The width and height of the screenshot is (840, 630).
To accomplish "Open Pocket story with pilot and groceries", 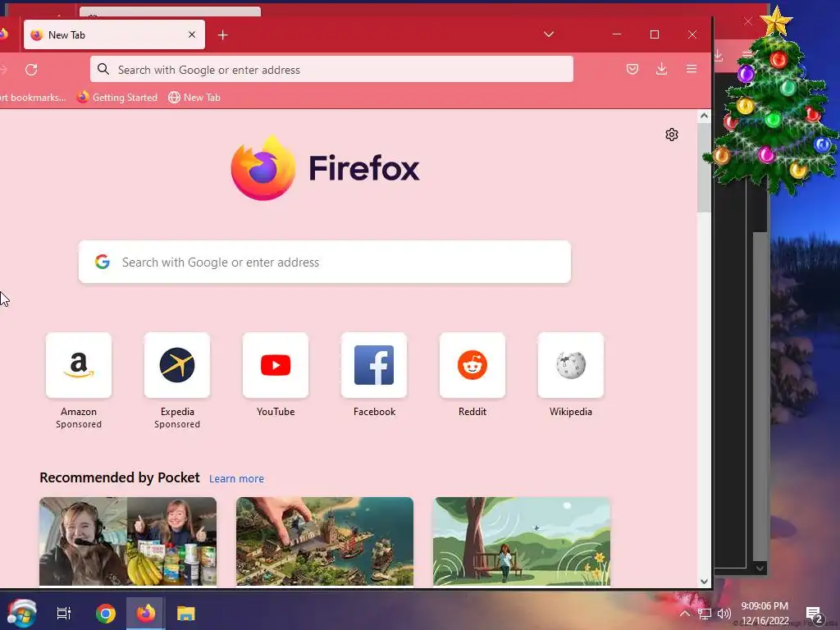I will point(128,541).
